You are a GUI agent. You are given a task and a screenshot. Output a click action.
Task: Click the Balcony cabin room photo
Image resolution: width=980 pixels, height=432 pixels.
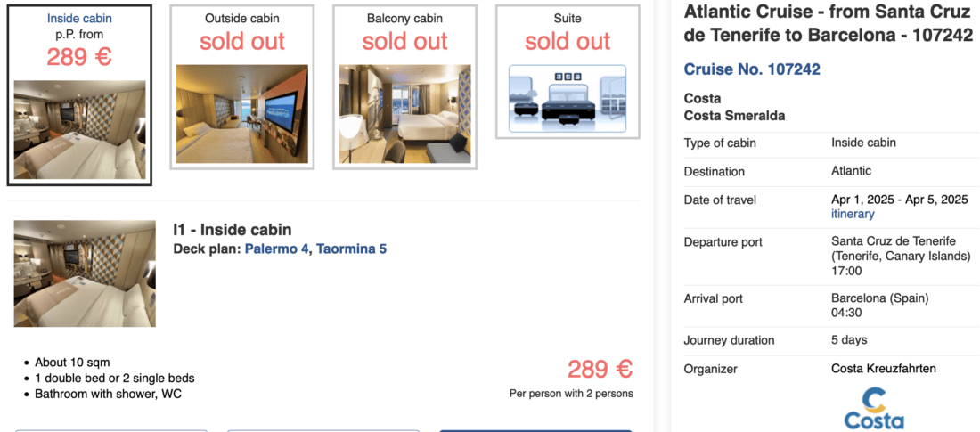tap(405, 113)
